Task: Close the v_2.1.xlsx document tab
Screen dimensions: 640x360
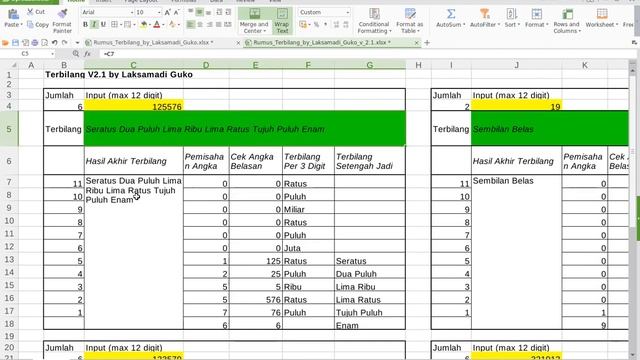Action: 416,42
